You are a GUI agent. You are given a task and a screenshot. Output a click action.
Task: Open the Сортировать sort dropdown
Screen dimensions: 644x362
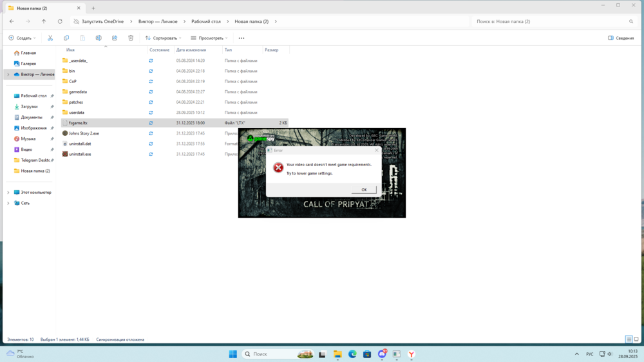[x=163, y=38]
